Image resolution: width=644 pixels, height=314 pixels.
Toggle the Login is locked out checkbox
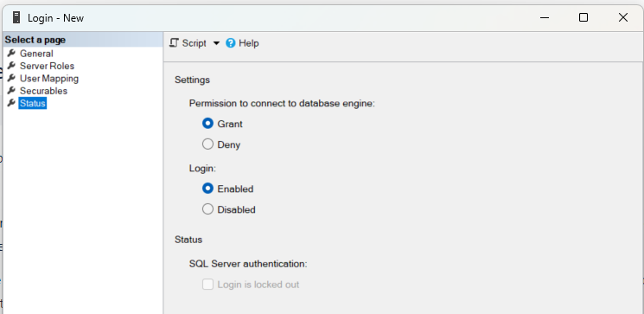click(207, 284)
